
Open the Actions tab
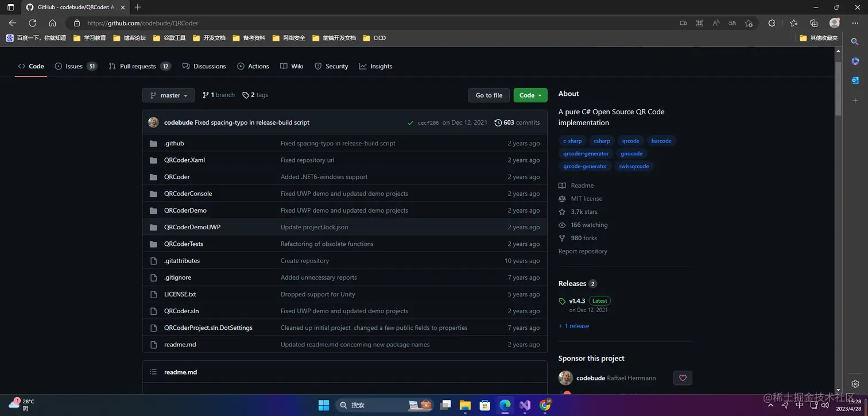253,66
